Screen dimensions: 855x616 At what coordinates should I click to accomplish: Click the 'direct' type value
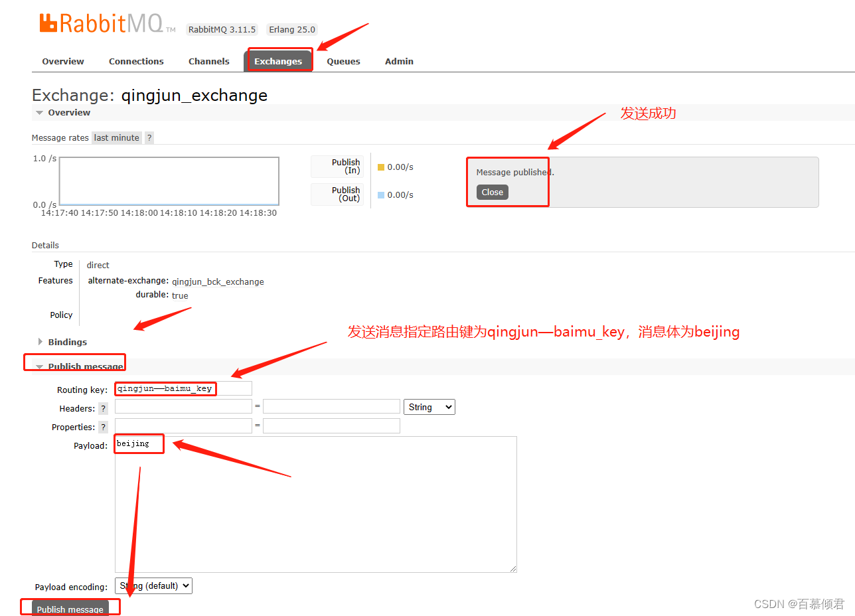click(98, 265)
